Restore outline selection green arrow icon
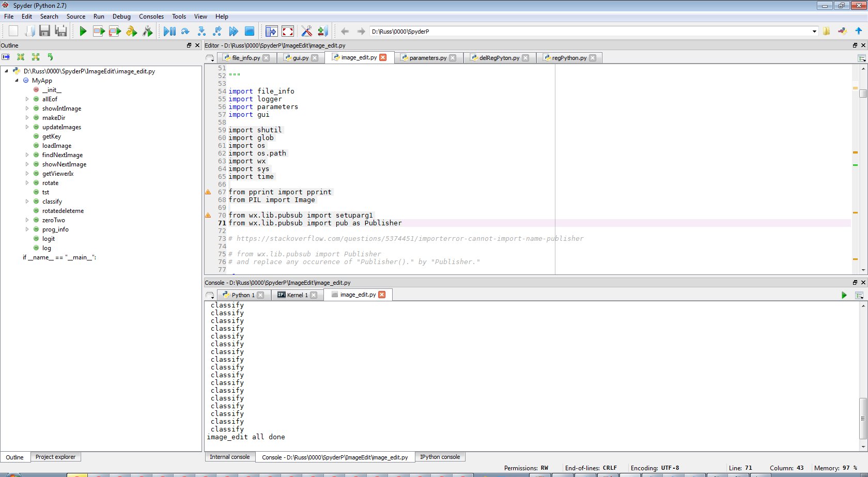The width and height of the screenshot is (868, 477). point(50,57)
